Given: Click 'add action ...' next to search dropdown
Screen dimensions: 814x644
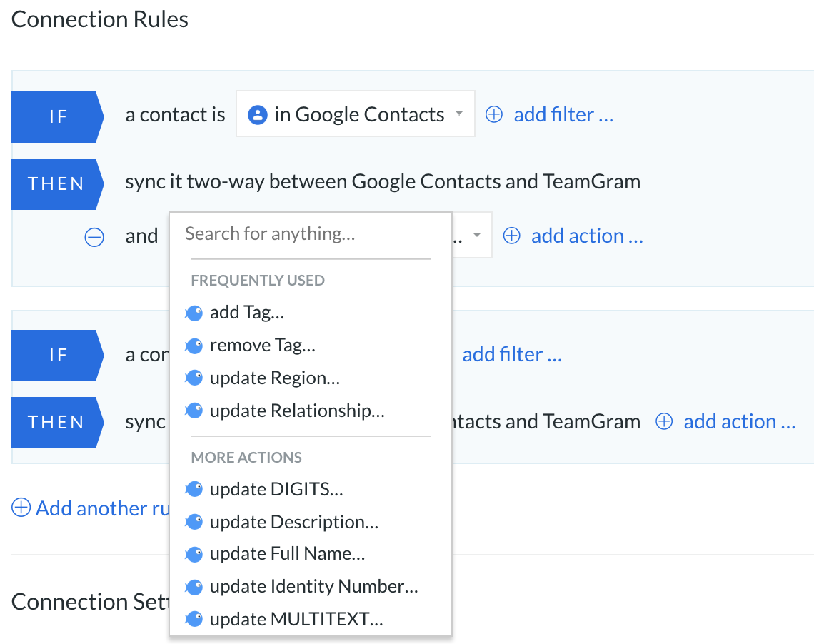Looking at the screenshot, I should (x=587, y=236).
